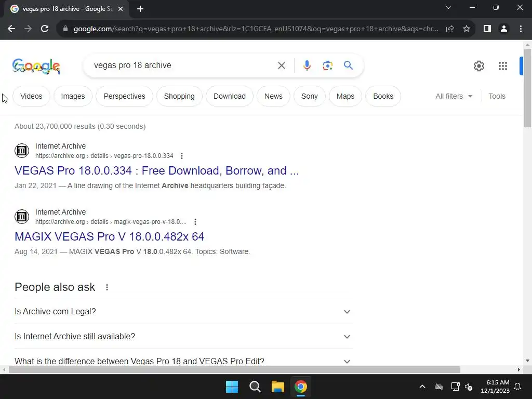Click the horizontal scrollbar thumb
The height and width of the screenshot is (399, 532).
(x=234, y=369)
